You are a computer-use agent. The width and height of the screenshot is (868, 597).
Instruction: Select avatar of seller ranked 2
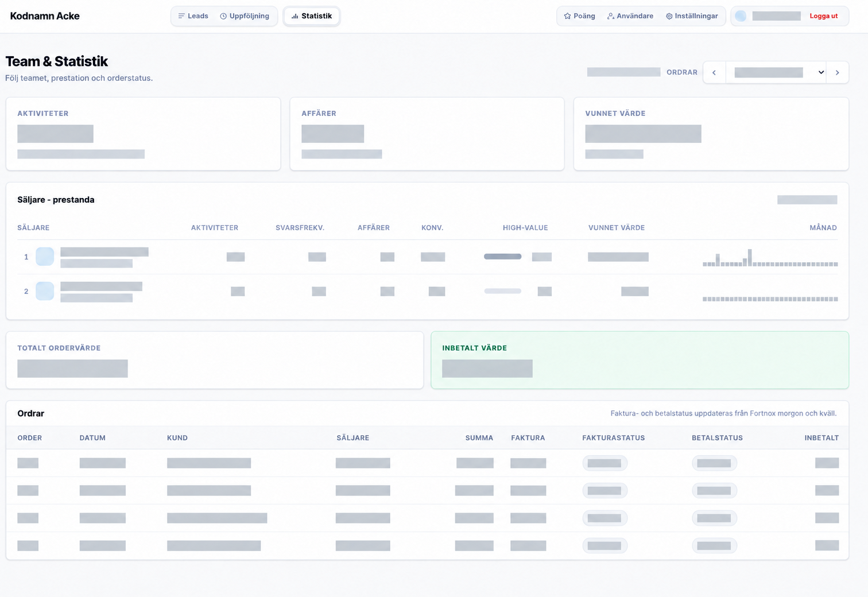click(x=45, y=291)
